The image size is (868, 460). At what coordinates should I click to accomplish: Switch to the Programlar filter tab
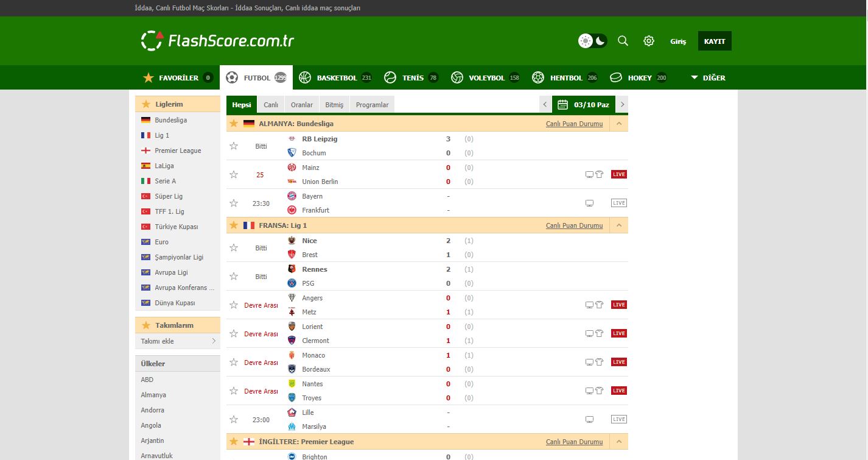[x=372, y=105]
